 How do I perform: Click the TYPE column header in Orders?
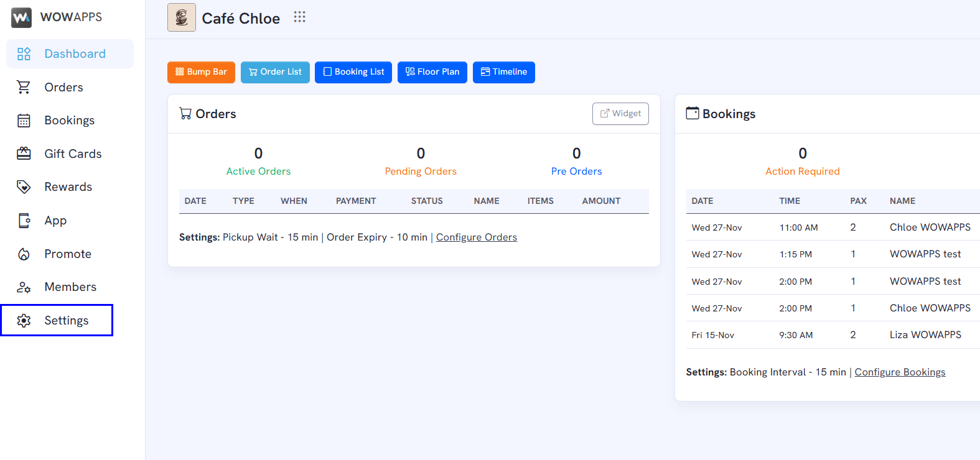click(x=243, y=201)
